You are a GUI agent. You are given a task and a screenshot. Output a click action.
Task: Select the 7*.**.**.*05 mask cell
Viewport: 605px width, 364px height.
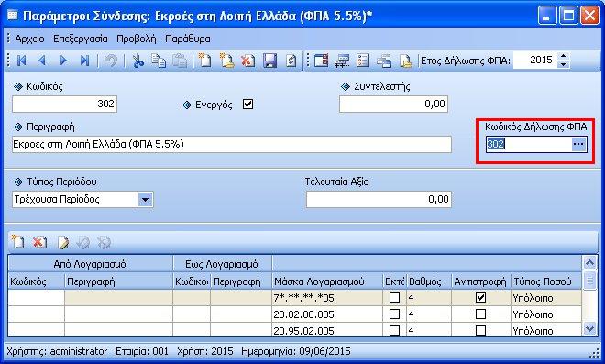[x=327, y=298]
